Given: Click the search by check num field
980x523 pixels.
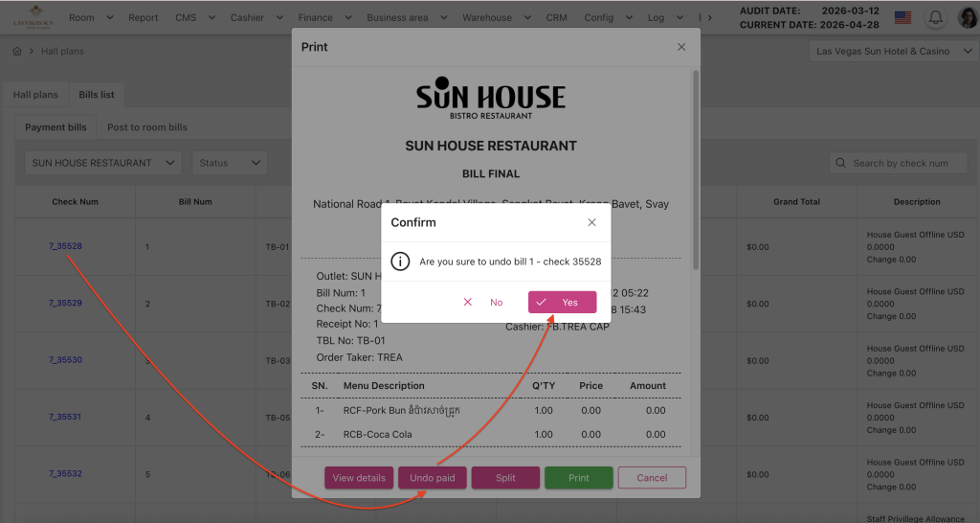Looking at the screenshot, I should (x=904, y=163).
